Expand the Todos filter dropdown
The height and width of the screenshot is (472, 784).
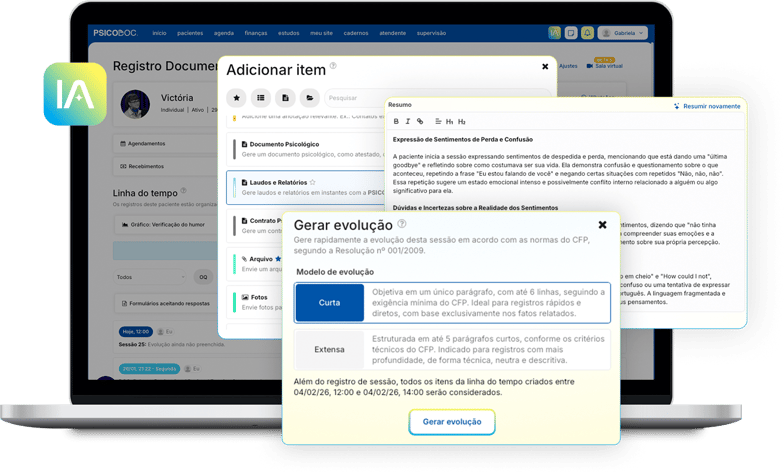click(150, 277)
